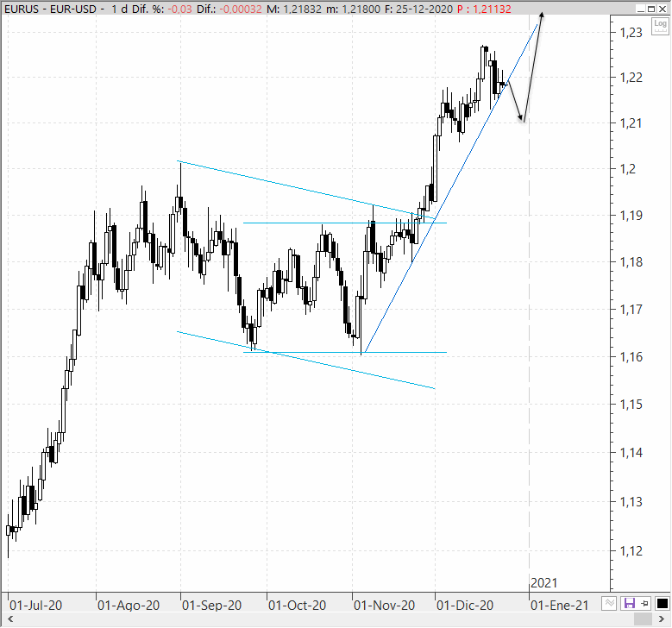Click the M: 1,21832 maximum value
This screenshot has width=672, height=628.
[x=294, y=9]
